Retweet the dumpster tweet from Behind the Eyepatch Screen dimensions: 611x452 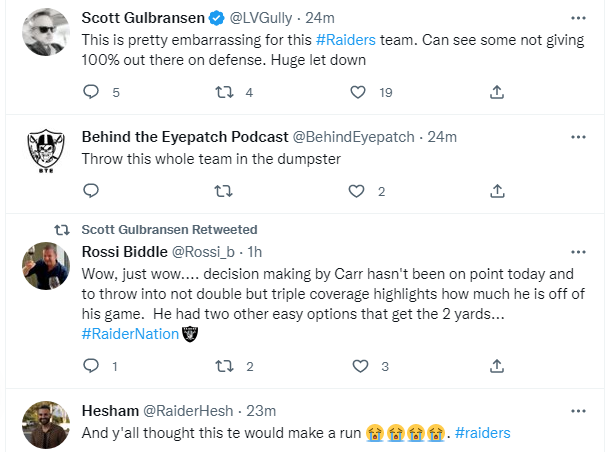225,190
